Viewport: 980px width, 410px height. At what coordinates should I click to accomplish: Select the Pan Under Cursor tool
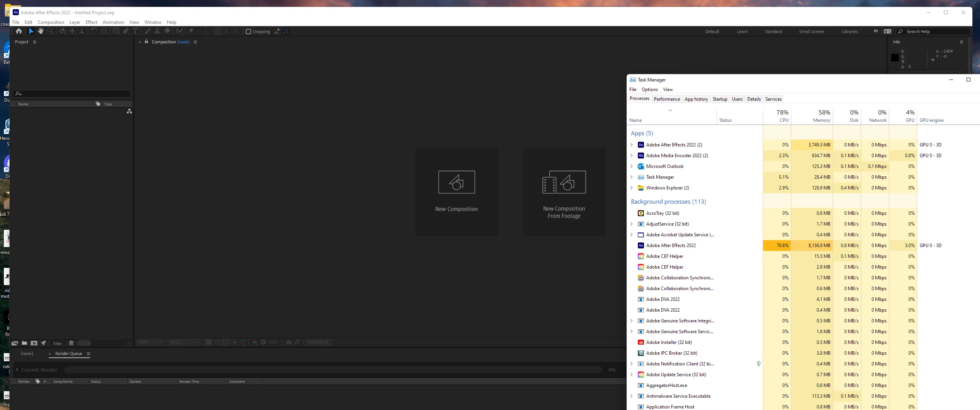[x=72, y=31]
